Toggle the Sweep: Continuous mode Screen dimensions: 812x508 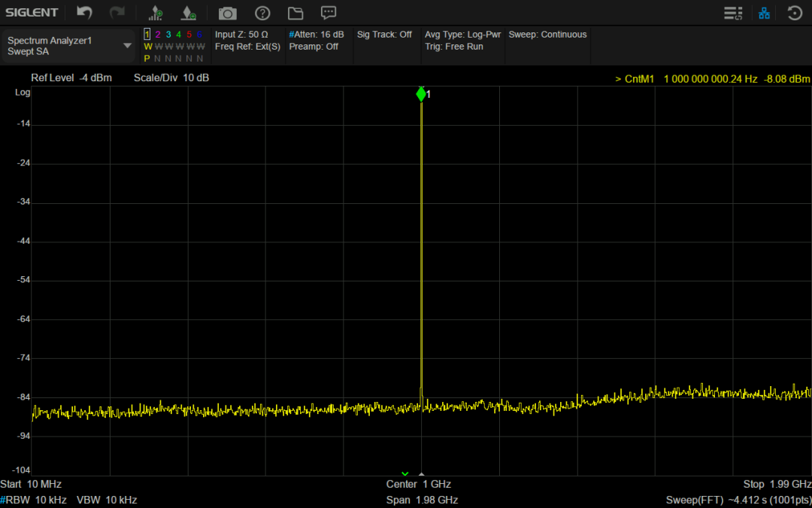[x=547, y=35]
